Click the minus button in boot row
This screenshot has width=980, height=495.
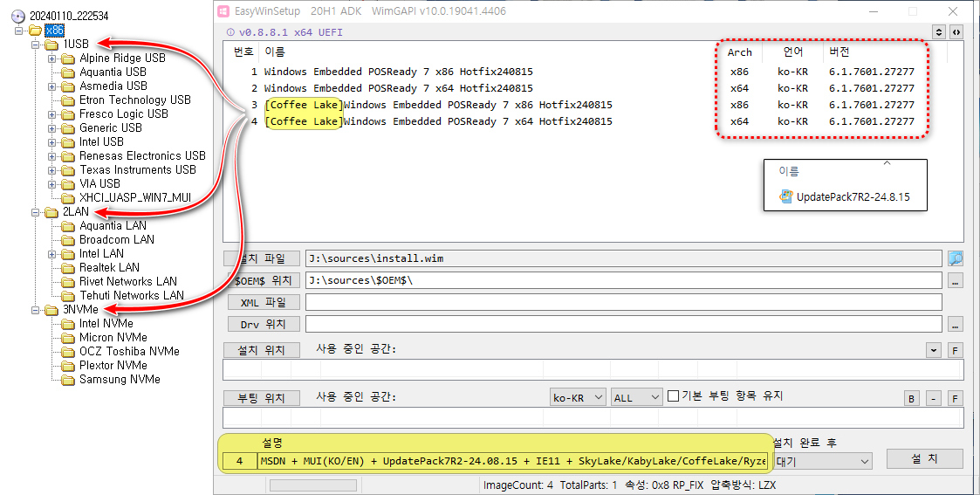(933, 398)
